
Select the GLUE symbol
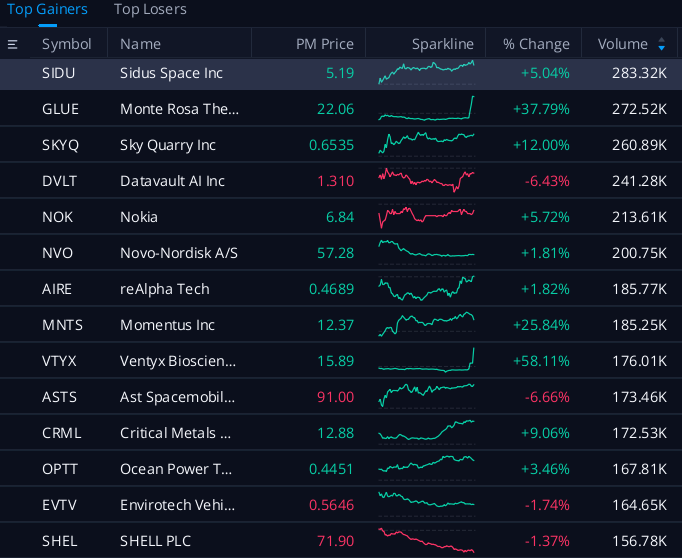click(x=60, y=109)
